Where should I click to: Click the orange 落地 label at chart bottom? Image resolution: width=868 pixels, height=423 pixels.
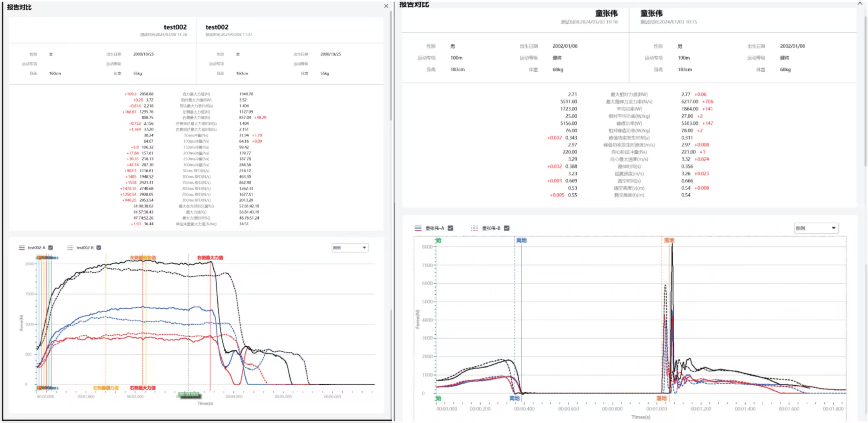point(661,398)
